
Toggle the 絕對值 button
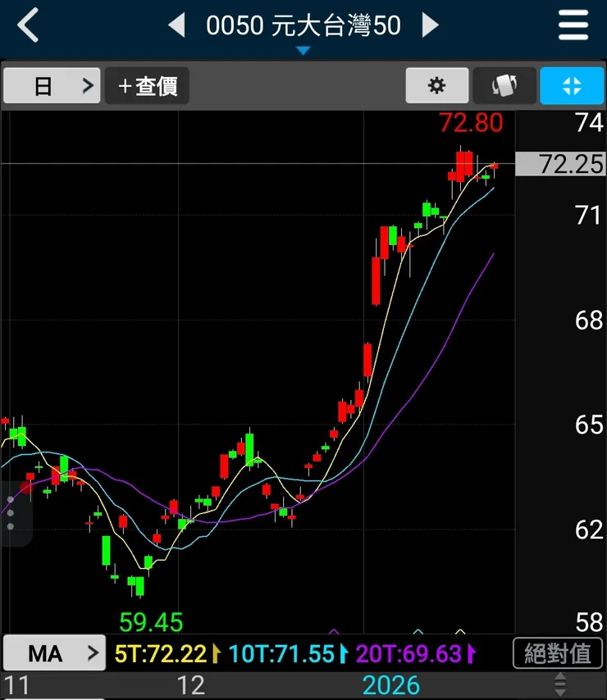point(558,653)
